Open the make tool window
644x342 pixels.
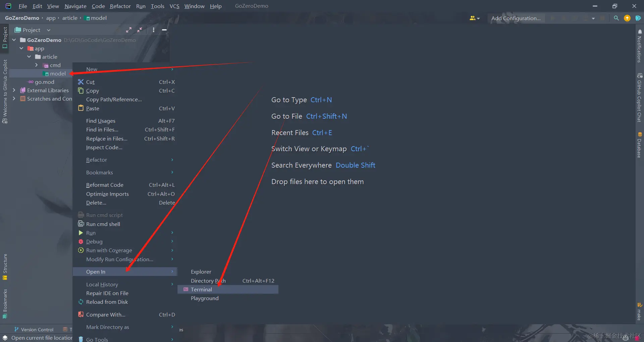(640, 312)
